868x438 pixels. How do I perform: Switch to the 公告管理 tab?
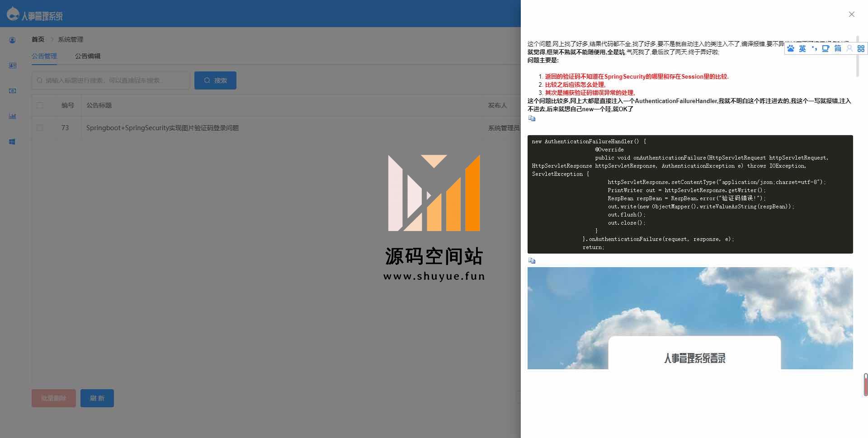click(44, 56)
